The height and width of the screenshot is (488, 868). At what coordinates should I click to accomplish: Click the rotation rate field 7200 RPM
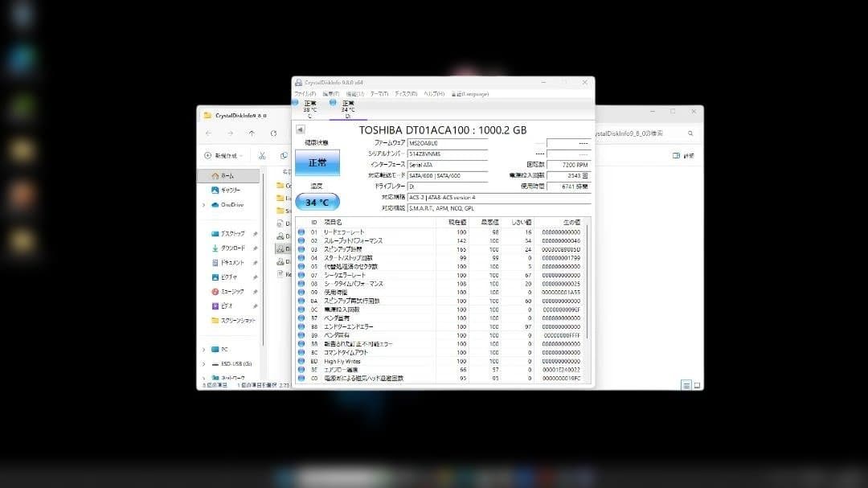coord(568,165)
